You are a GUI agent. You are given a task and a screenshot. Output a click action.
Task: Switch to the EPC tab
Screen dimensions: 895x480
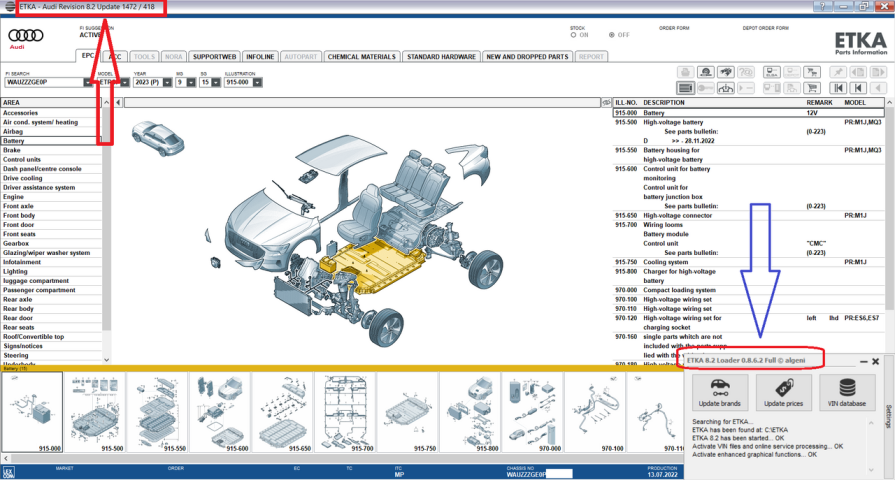click(88, 56)
